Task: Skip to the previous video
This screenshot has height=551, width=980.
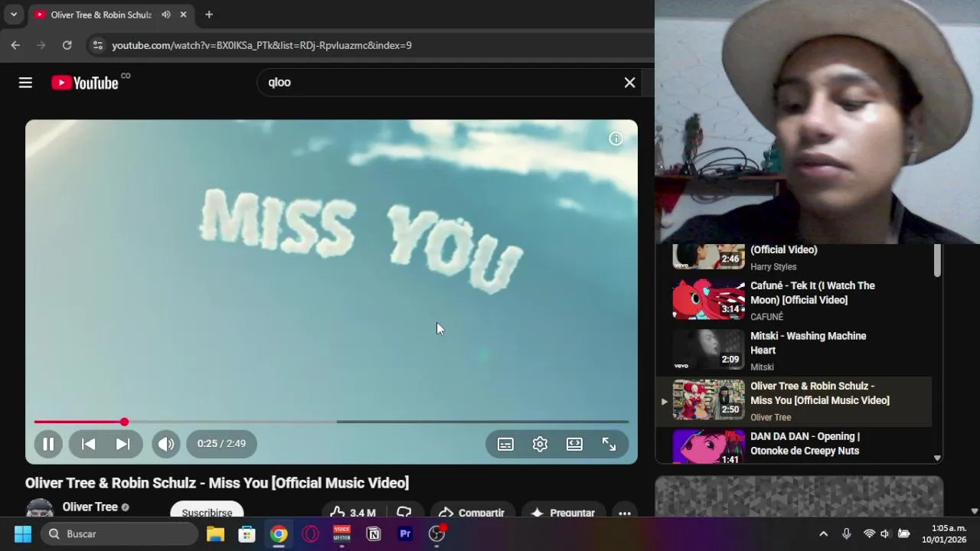Action: (x=88, y=444)
